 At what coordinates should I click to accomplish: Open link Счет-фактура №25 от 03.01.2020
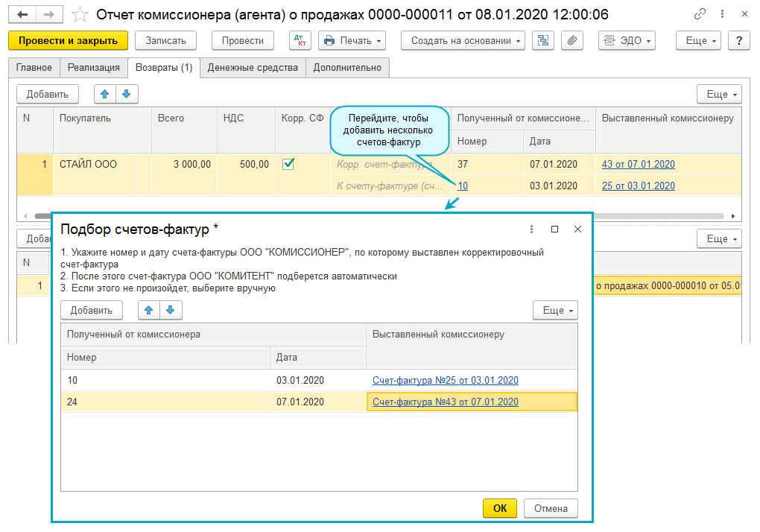pyautogui.click(x=445, y=380)
